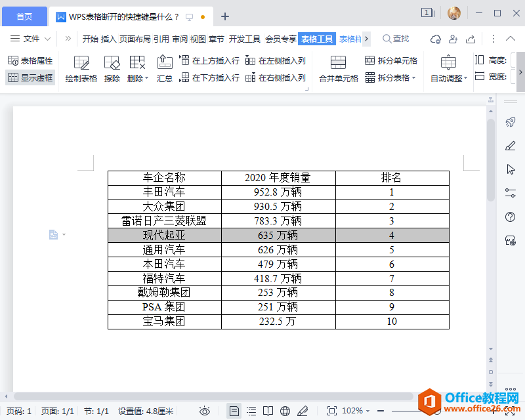Switch to the 引用 tab
525x420 pixels.
point(161,39)
